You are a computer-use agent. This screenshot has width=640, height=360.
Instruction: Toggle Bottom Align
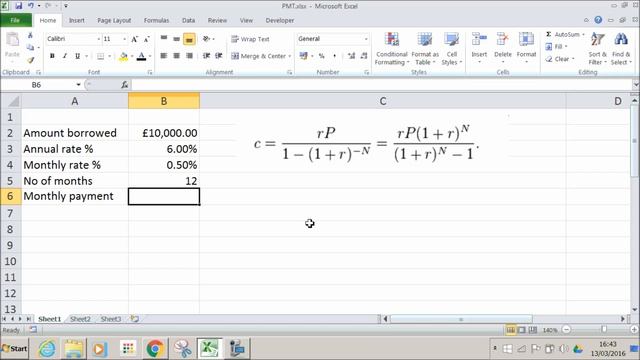click(189, 39)
